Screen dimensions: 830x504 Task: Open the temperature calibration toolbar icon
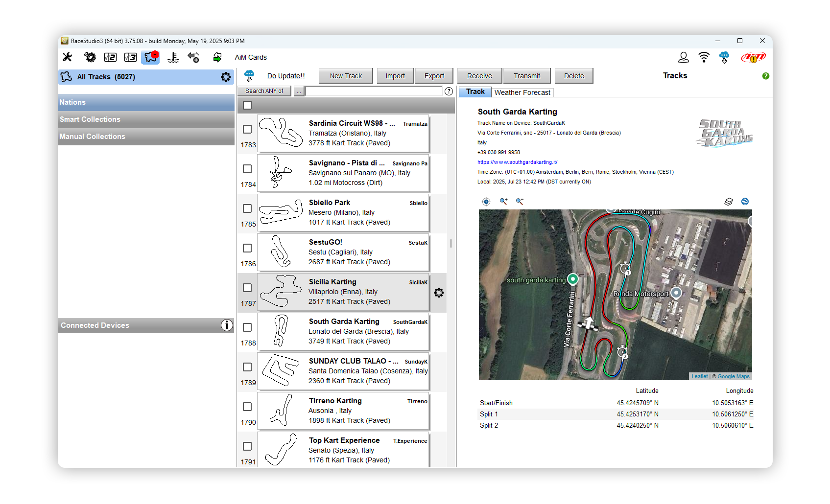(173, 57)
